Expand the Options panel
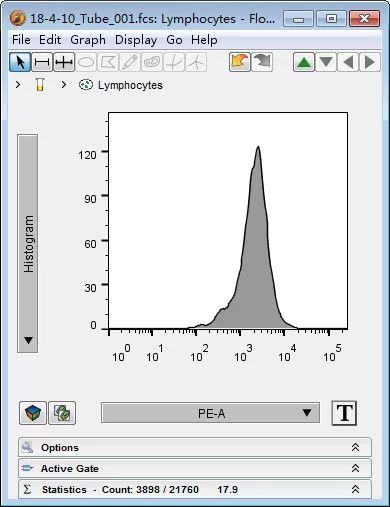 pyautogui.click(x=195, y=447)
